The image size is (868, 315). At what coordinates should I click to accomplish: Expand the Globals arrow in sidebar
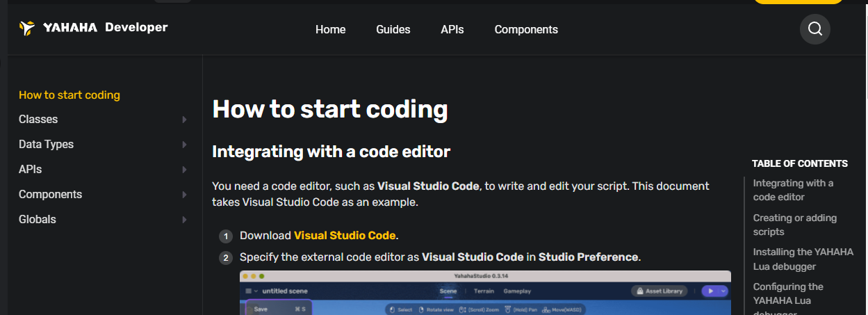[x=184, y=220]
